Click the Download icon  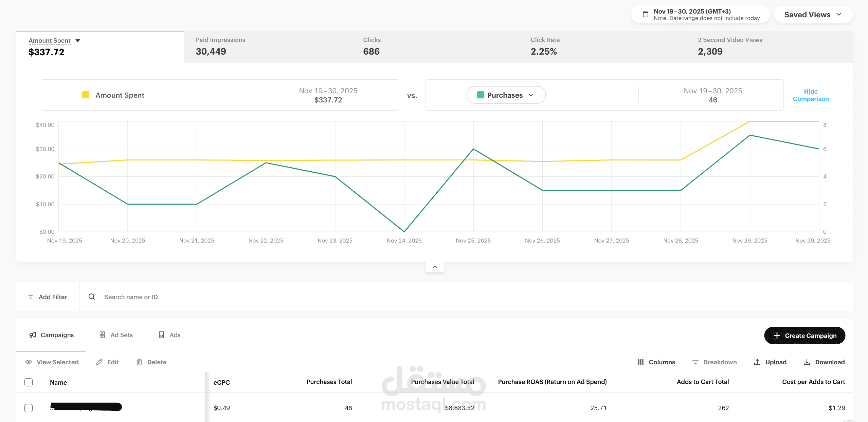tap(807, 362)
